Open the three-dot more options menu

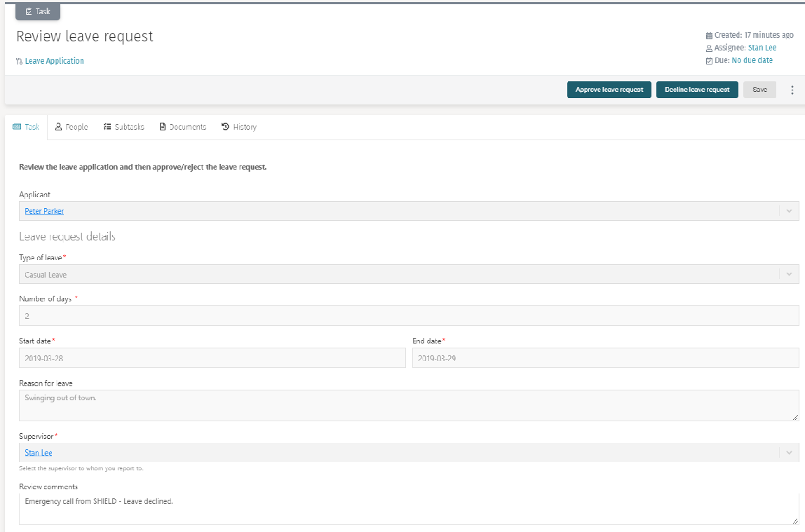(792, 90)
